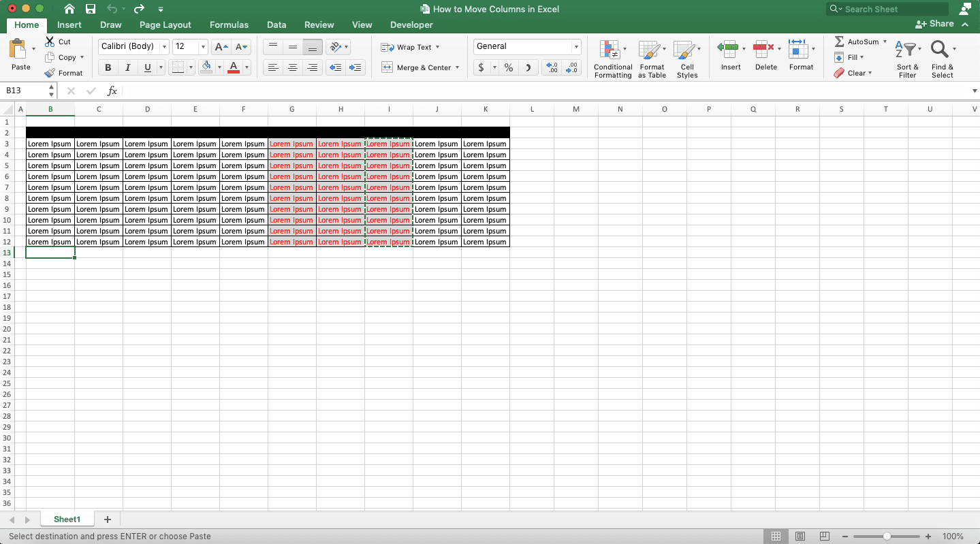Open Cell Styles gallery
Viewport: 980px width, 544px height.
pyautogui.click(x=686, y=59)
